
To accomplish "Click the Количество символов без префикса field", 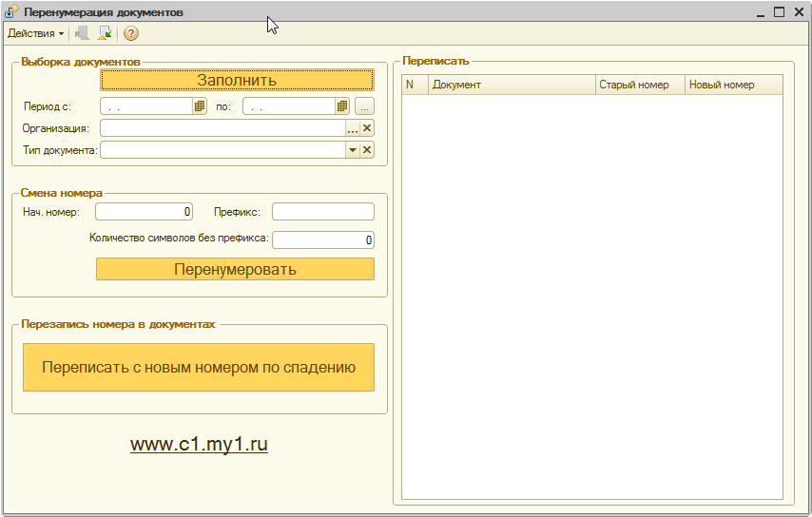I will pyautogui.click(x=323, y=239).
